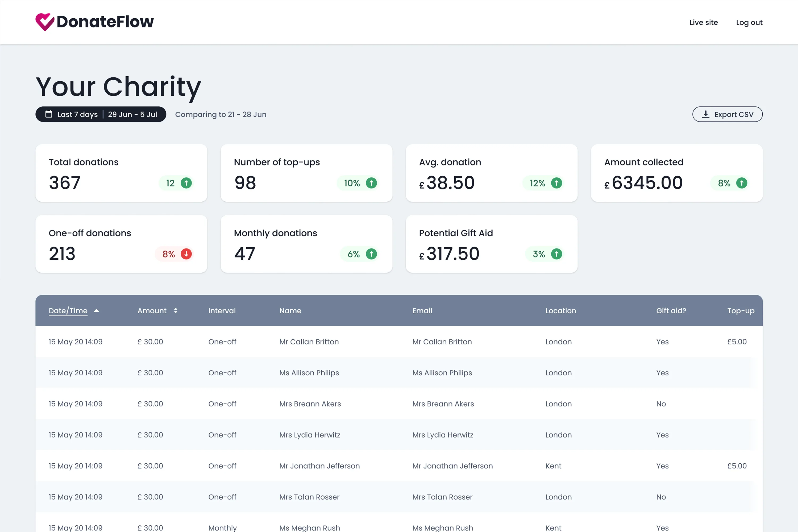Toggle Date/Time sort arrow in table header
798x532 pixels.
pos(96,311)
